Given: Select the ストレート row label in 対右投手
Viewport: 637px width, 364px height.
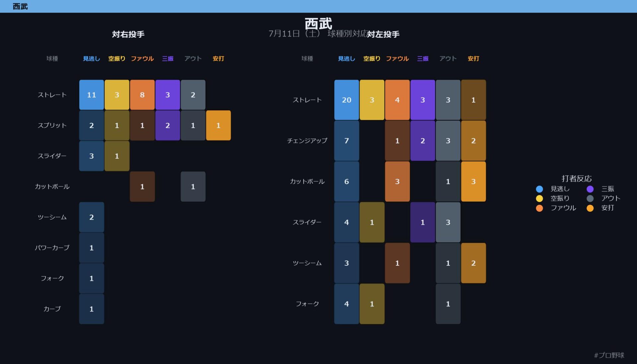Looking at the screenshot, I should click(x=52, y=95).
